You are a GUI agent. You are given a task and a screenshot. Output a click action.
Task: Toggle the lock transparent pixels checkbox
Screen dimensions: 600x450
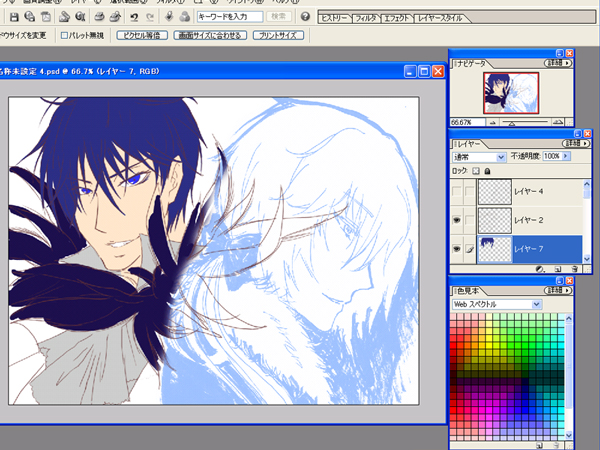point(475,171)
